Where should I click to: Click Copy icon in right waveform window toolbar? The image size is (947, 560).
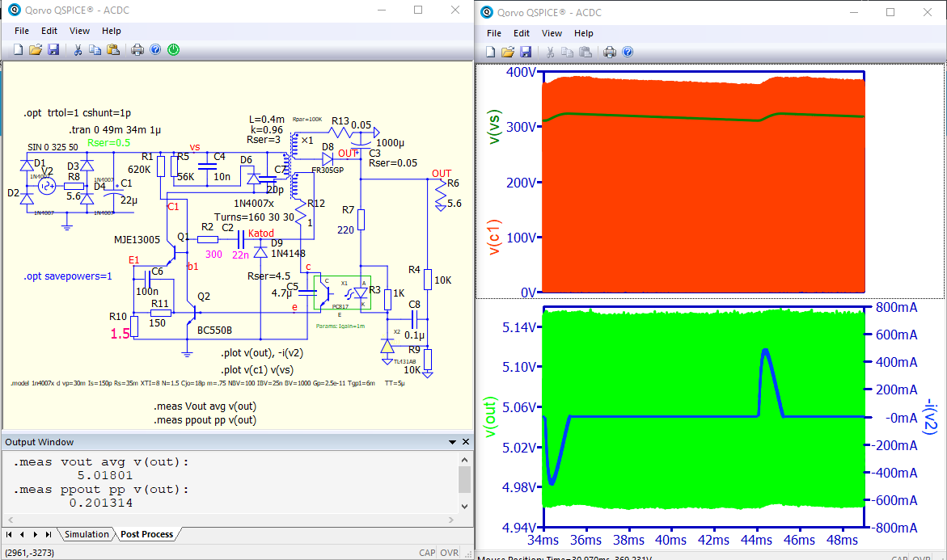[567, 52]
